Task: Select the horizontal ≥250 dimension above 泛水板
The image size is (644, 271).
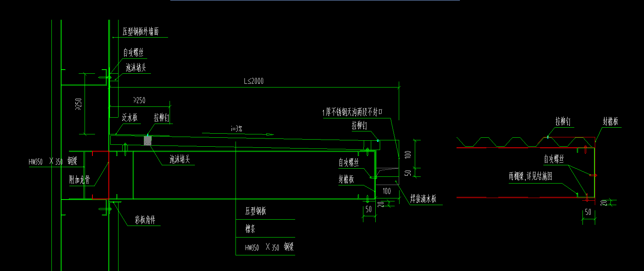Action: (139, 100)
